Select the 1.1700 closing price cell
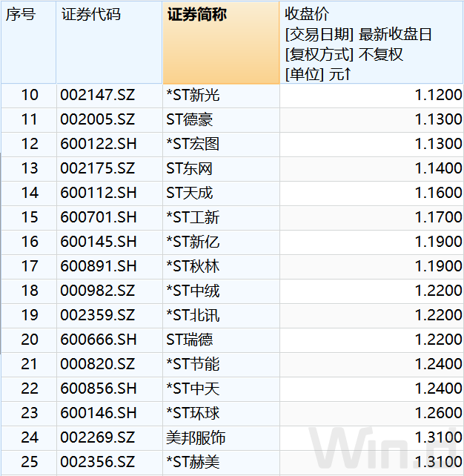Viewport: 464px width, 476px height. point(371,217)
